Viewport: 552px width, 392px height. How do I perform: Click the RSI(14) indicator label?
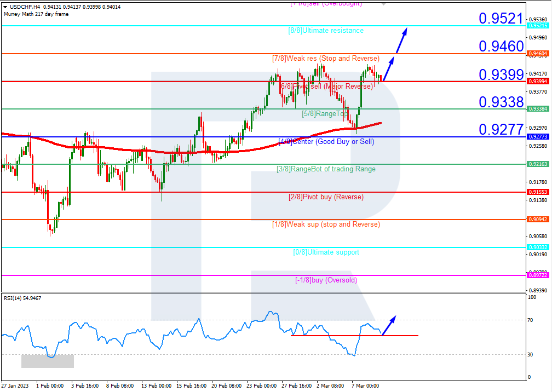(x=23, y=298)
